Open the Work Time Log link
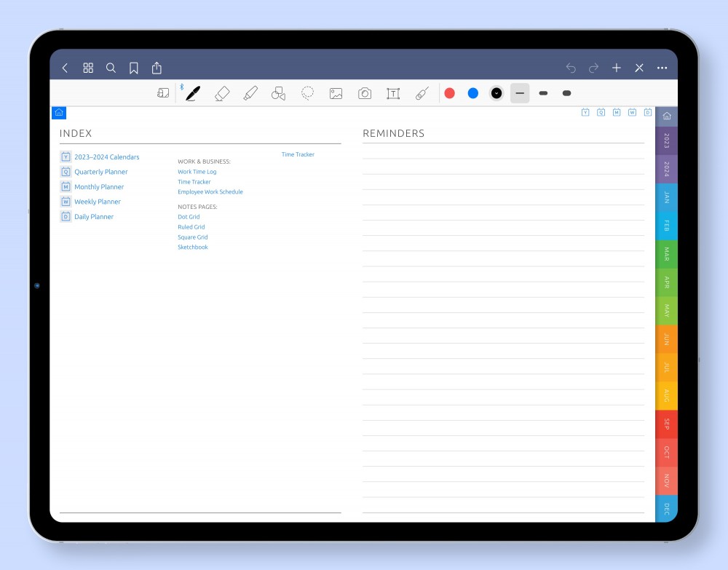This screenshot has height=570, width=728. 197,172
